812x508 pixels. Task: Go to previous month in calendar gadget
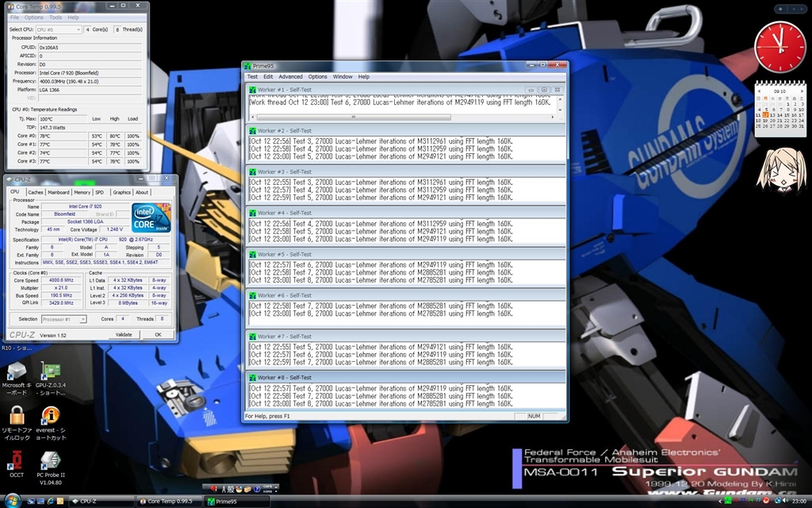point(759,90)
